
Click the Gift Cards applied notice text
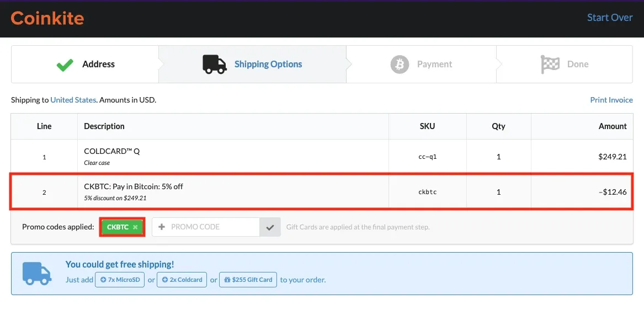pos(358,227)
